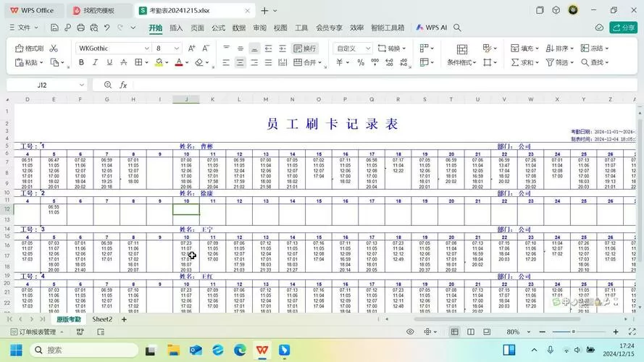Click the Save icon in quick toolbar
The width and height of the screenshot is (644, 362).
(54, 28)
